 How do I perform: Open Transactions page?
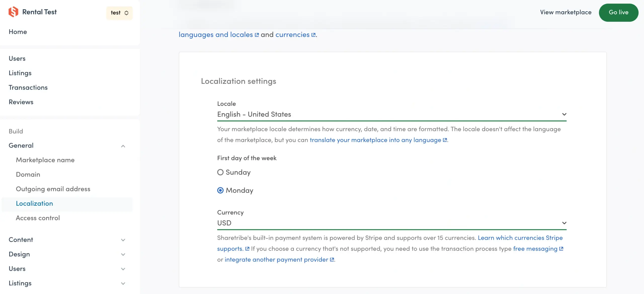tap(28, 87)
